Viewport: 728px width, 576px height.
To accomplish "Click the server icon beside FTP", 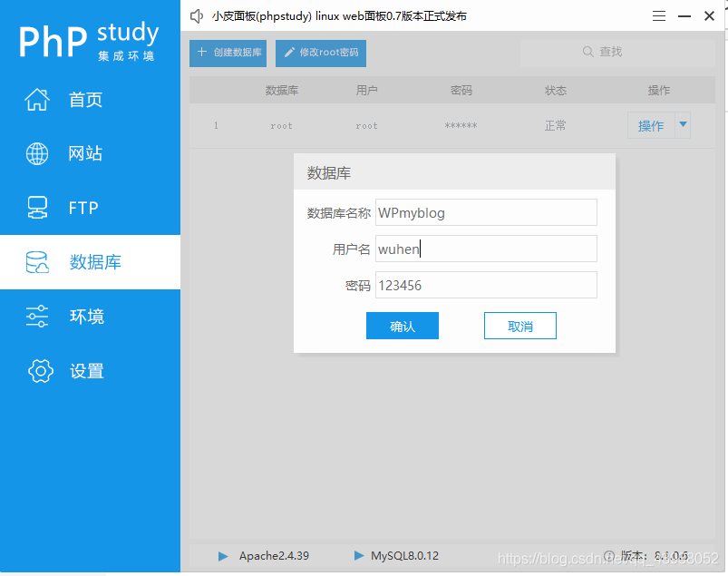I will (x=37, y=208).
